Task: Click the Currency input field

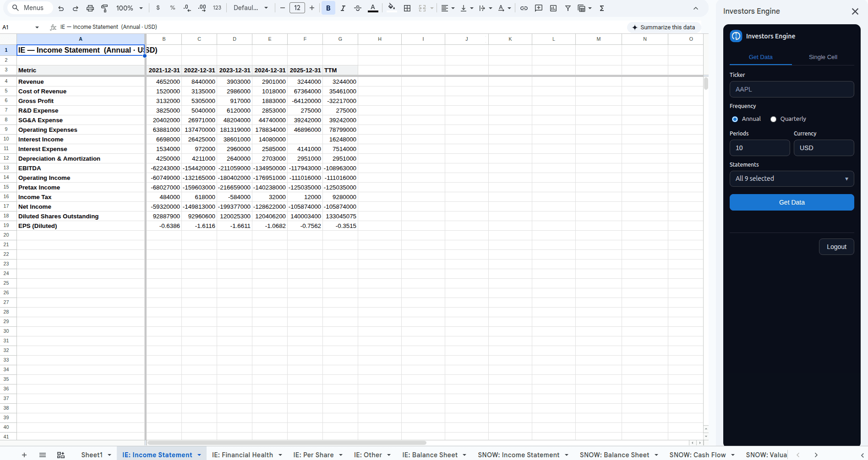Action: 824,148
